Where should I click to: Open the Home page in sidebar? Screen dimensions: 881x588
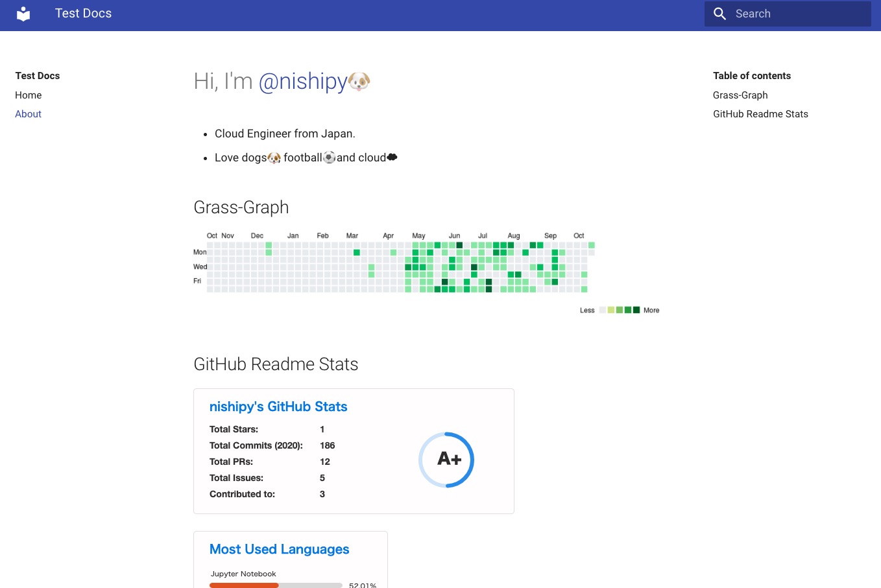[29, 95]
